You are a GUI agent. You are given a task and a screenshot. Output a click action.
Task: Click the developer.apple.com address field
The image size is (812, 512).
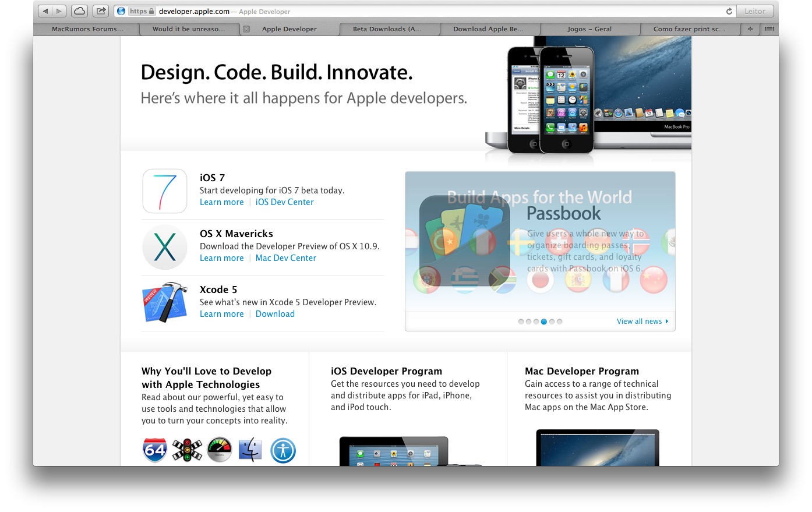click(x=425, y=11)
